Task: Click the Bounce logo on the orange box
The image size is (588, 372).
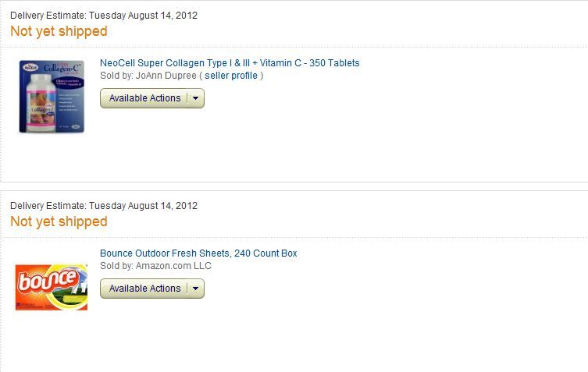Action: [45, 282]
